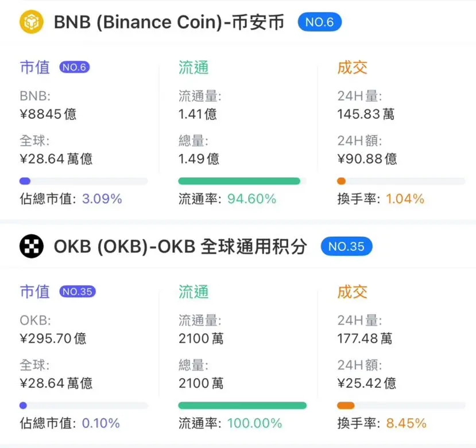This screenshot has width=476, height=448.
Task: Open OKB 全球通用积分 title
Action: click(180, 246)
